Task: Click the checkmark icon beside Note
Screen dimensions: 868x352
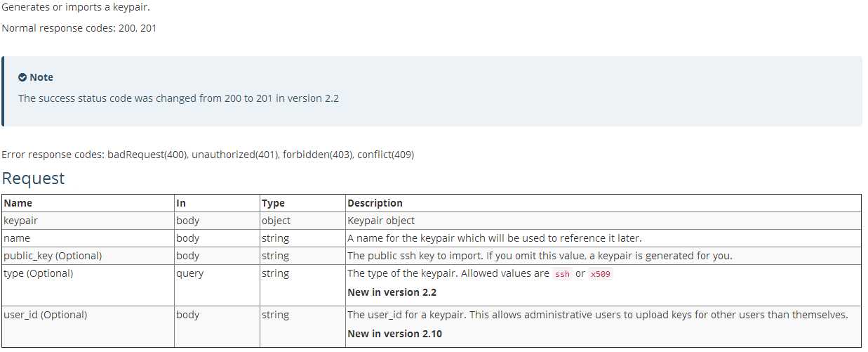Action: click(22, 77)
